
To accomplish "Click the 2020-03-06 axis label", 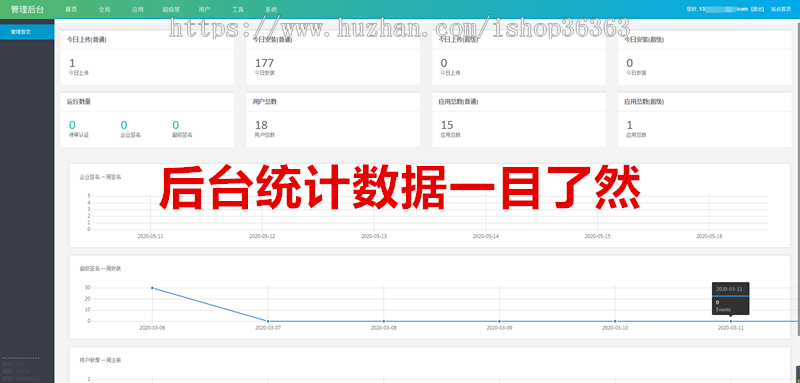I will [x=152, y=328].
